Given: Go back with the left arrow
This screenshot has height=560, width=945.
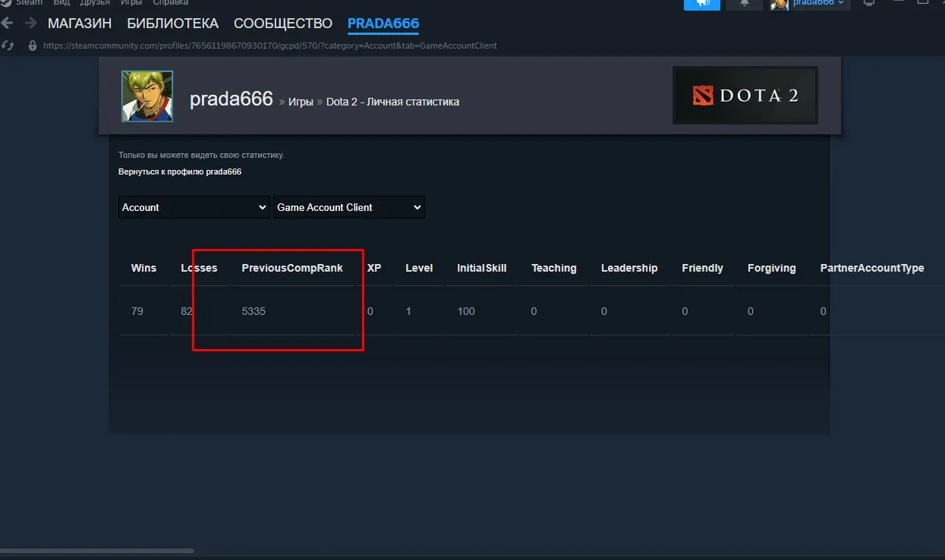Looking at the screenshot, I should coord(8,24).
